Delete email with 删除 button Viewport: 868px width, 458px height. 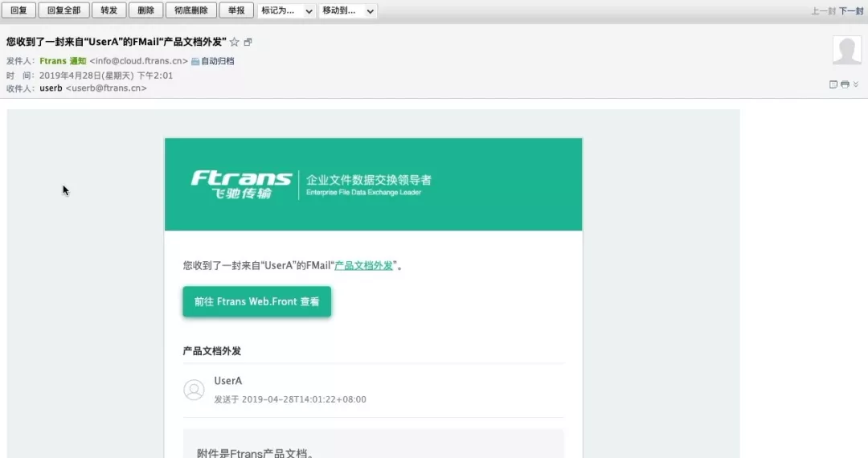(145, 10)
